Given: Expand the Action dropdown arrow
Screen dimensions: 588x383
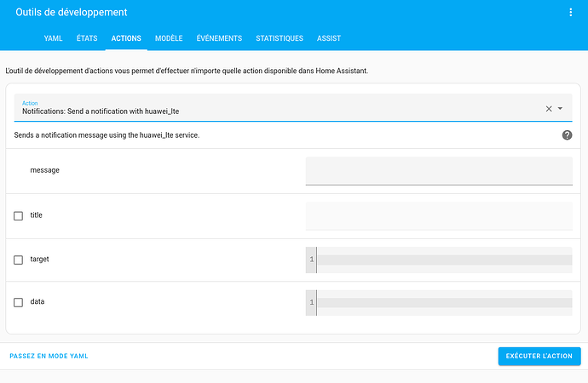Looking at the screenshot, I should (561, 108).
